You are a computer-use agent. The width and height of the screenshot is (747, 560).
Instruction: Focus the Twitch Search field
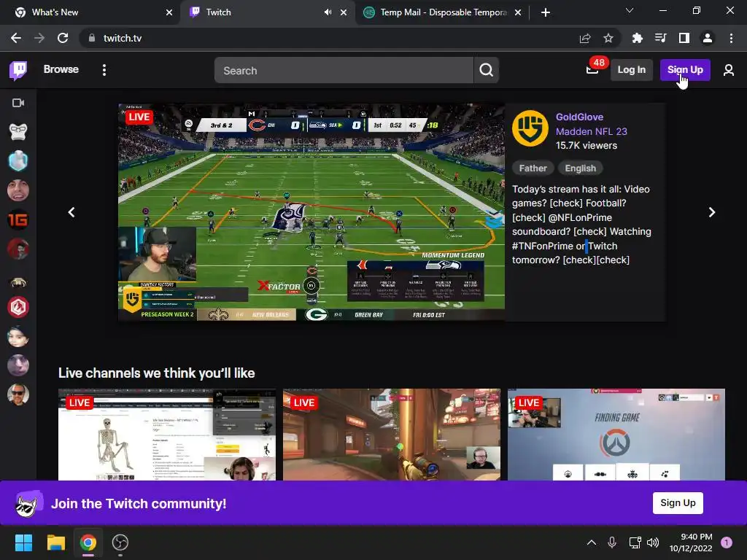[x=344, y=71]
